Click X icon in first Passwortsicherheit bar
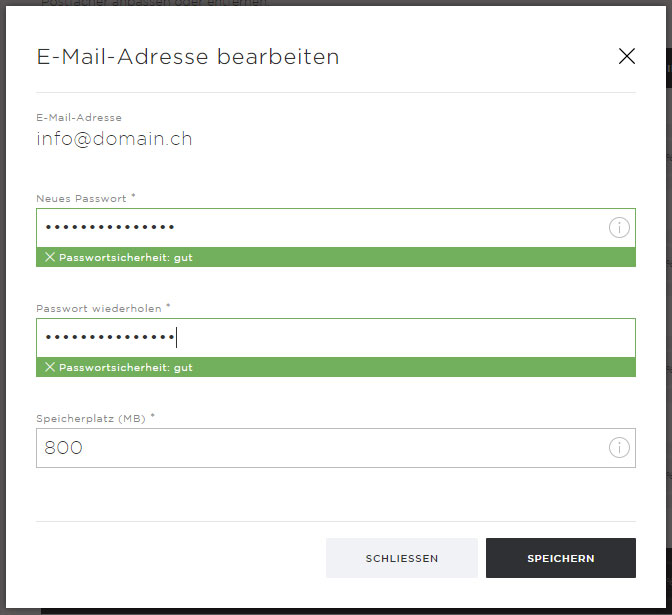Screen dimensions: 672x615 click(x=50, y=257)
